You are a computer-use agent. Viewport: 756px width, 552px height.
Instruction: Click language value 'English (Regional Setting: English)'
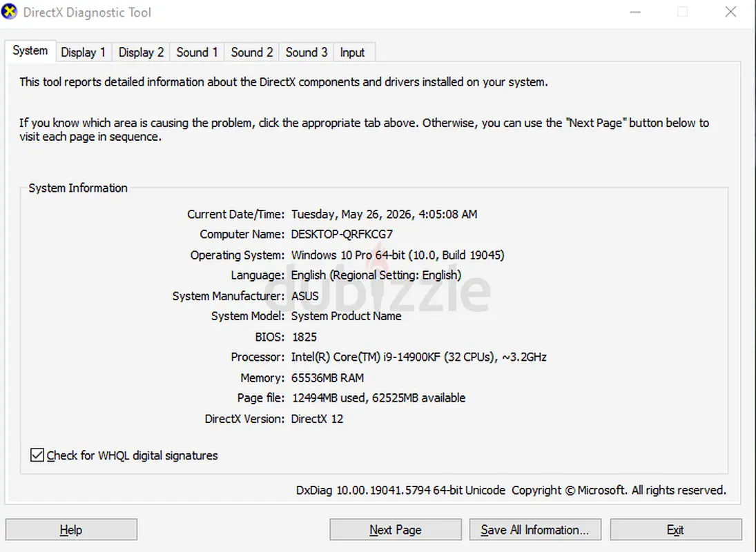[376, 275]
